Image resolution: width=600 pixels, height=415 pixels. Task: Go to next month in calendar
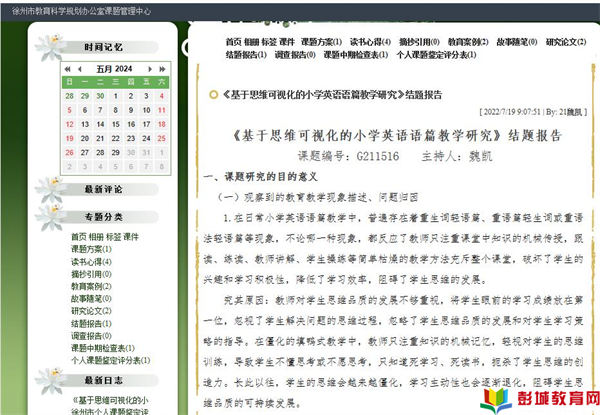pyautogui.click(x=150, y=69)
